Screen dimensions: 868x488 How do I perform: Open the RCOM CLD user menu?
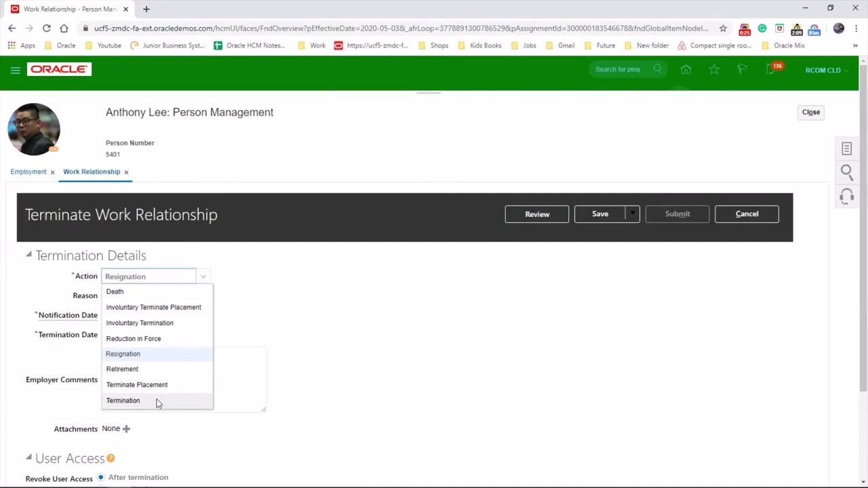(x=827, y=70)
